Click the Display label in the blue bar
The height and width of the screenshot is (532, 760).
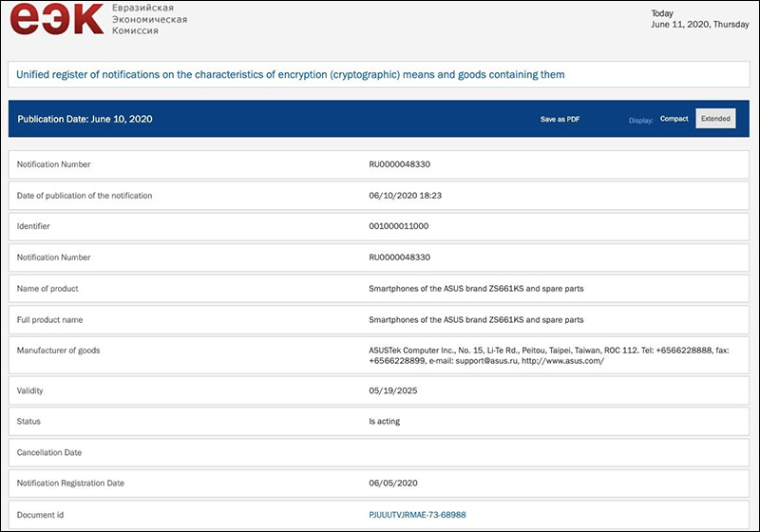pos(640,120)
